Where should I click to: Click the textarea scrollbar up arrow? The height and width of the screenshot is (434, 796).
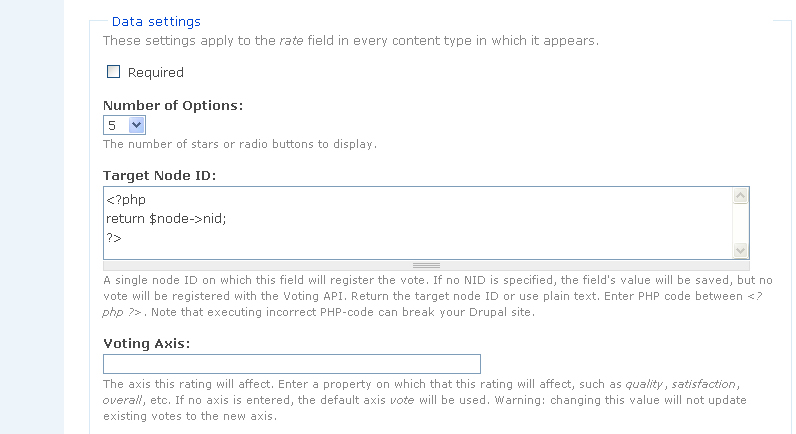[x=741, y=196]
